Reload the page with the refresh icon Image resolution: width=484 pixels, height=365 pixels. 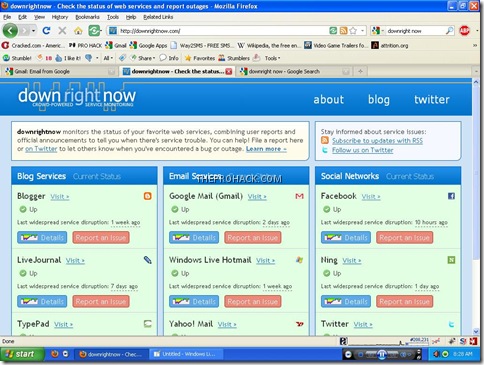(x=46, y=31)
